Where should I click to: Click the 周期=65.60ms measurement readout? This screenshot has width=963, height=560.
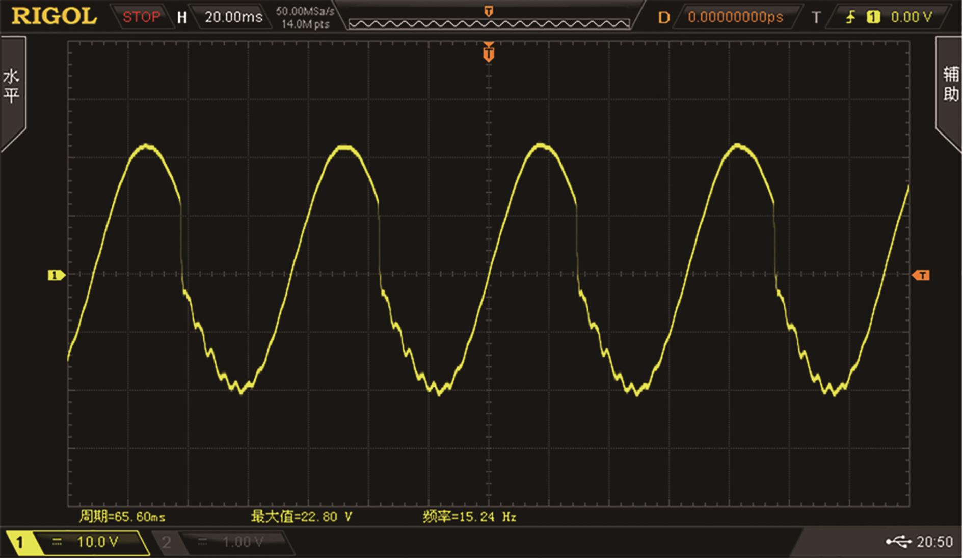122,517
